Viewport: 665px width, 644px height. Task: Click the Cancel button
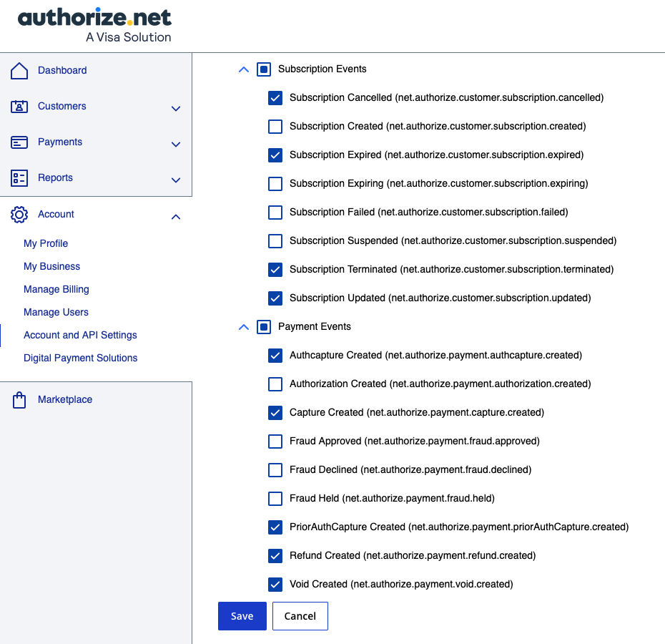click(x=300, y=616)
